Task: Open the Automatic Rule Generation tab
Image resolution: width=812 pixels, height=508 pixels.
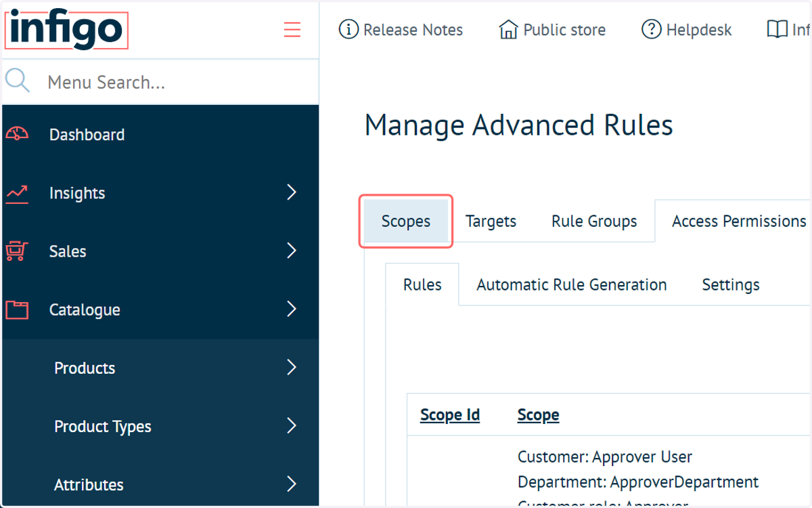Action: [572, 284]
